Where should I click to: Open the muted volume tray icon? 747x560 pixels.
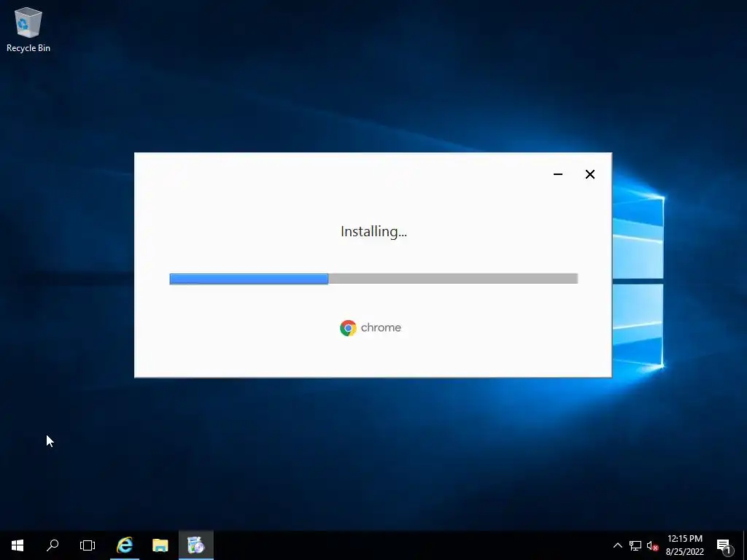point(653,545)
